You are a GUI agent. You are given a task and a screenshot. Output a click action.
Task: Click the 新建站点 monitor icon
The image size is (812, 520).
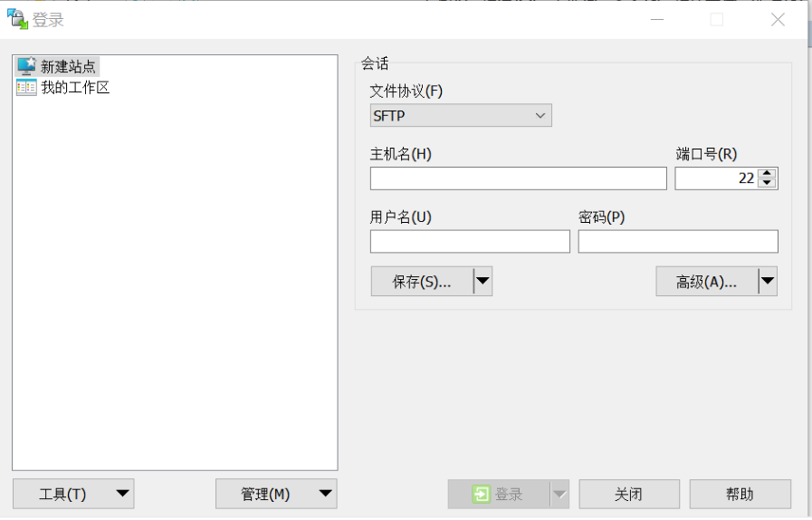26,66
